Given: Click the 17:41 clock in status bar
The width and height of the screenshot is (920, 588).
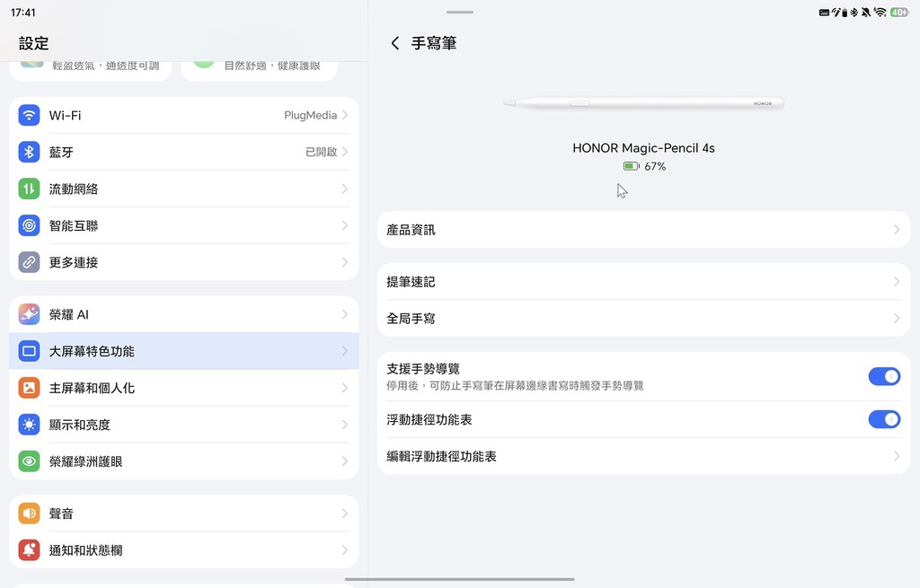Looking at the screenshot, I should click(x=22, y=13).
